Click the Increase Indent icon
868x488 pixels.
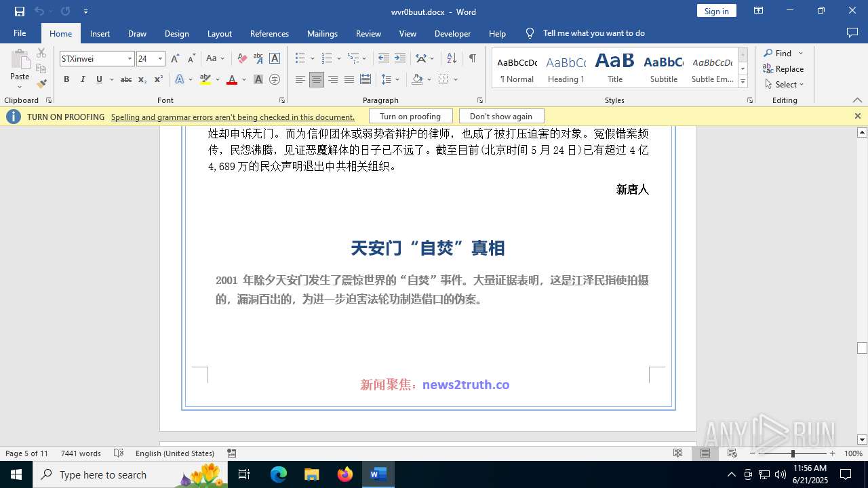(x=400, y=59)
